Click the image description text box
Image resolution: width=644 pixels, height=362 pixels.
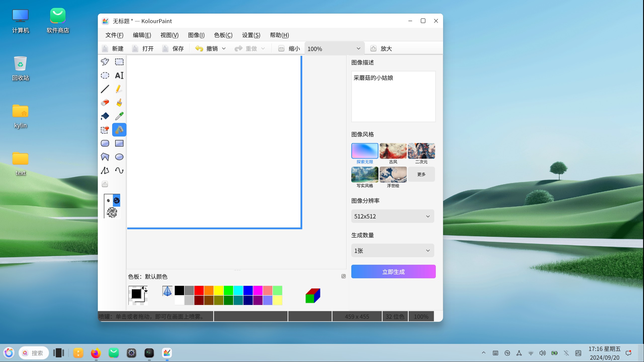(393, 97)
